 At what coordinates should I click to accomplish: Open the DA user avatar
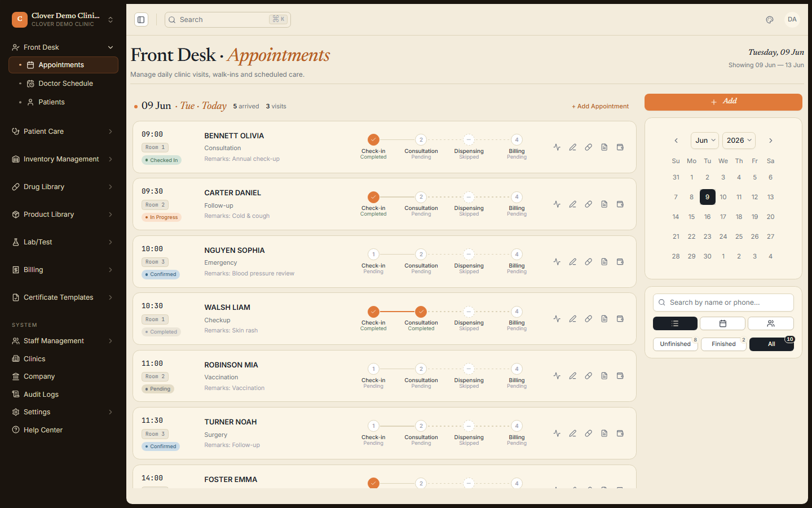point(792,19)
